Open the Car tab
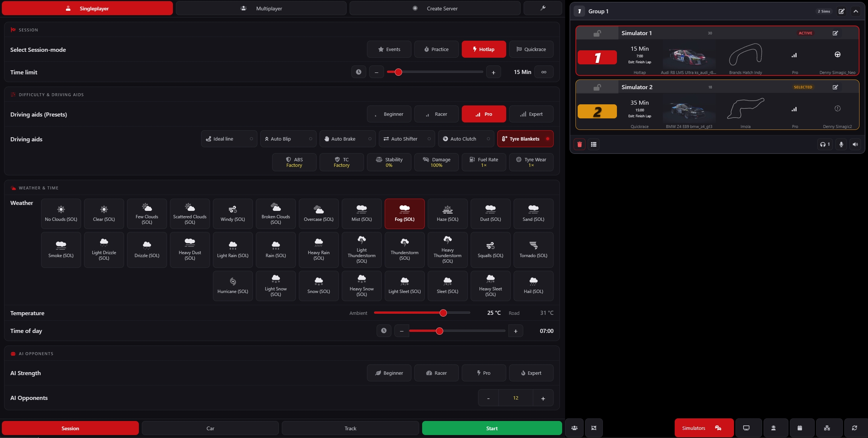This screenshot has width=868, height=438. point(210,428)
